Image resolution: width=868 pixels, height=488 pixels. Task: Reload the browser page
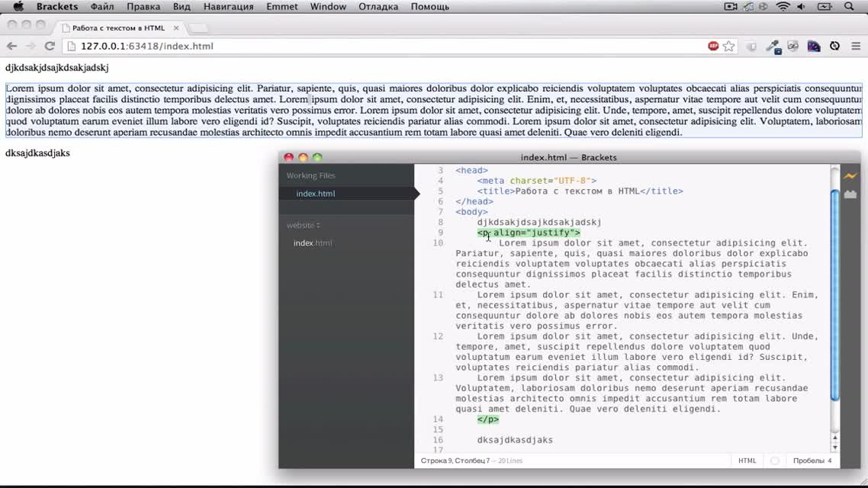(x=50, y=46)
